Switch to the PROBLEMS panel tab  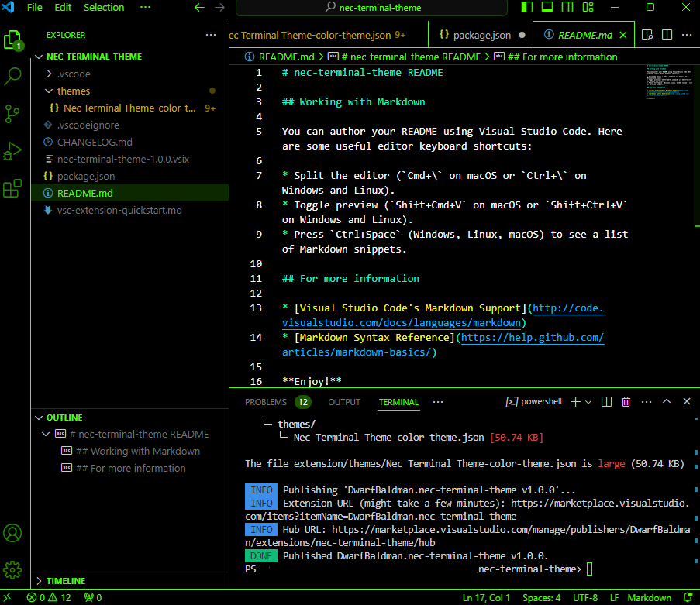tap(266, 402)
